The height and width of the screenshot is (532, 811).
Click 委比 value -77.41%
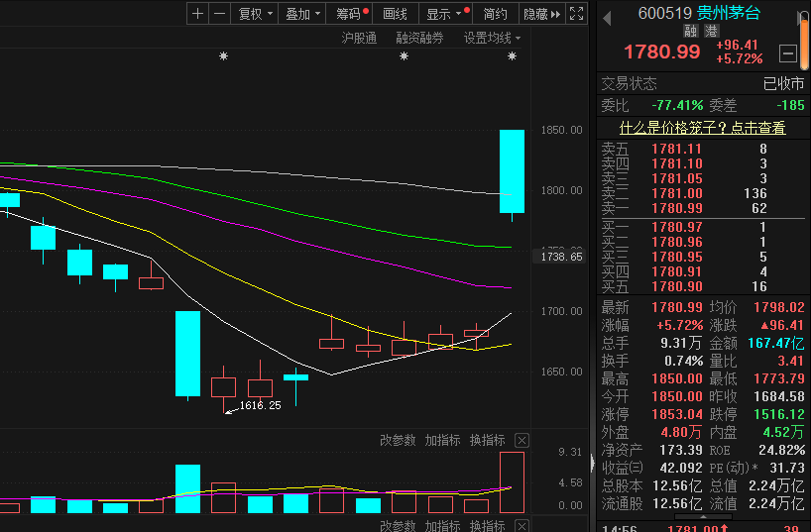coord(677,105)
